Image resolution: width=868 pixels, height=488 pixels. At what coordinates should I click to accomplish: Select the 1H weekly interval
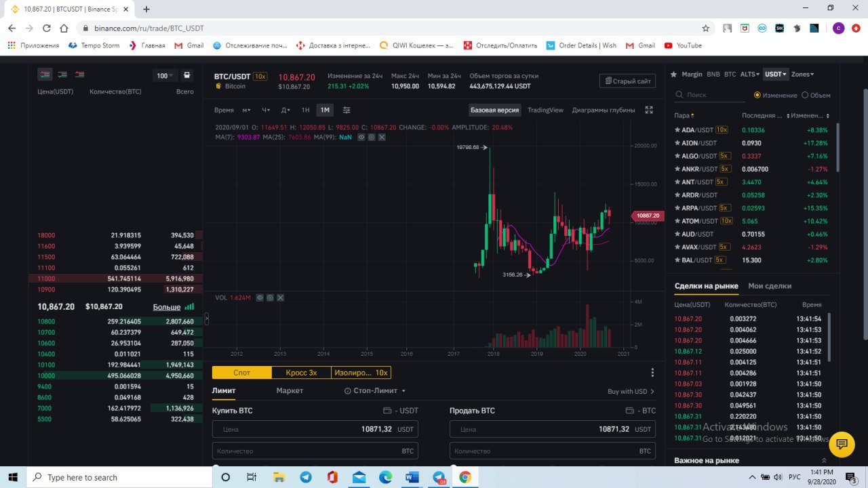[306, 110]
